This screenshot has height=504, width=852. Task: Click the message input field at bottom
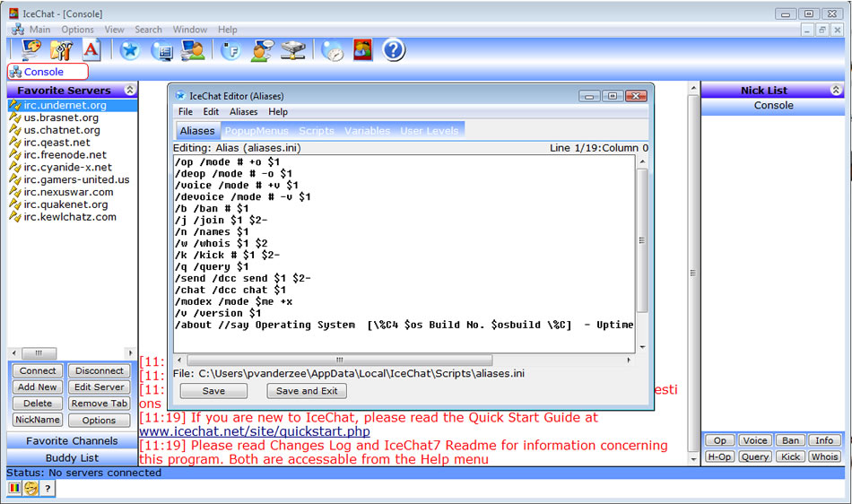450,488
